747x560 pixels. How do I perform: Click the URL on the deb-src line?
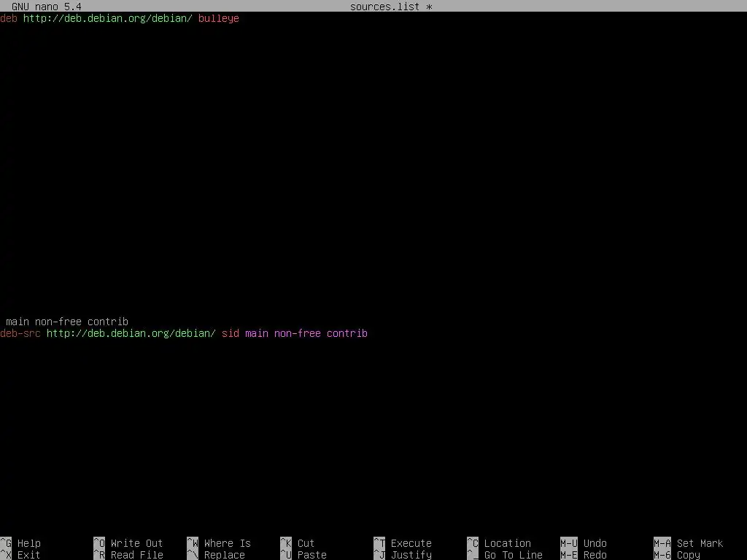pyautogui.click(x=131, y=333)
